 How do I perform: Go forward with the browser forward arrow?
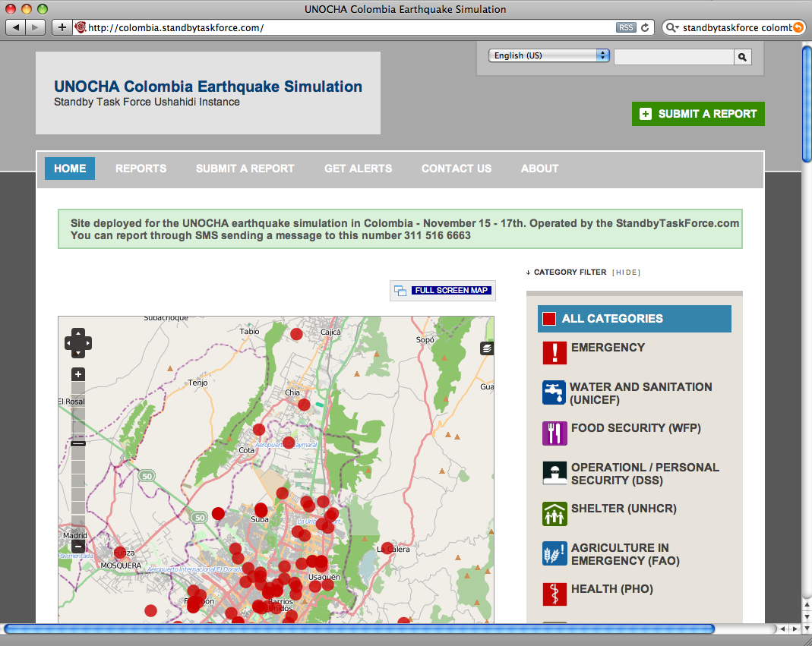(35, 27)
